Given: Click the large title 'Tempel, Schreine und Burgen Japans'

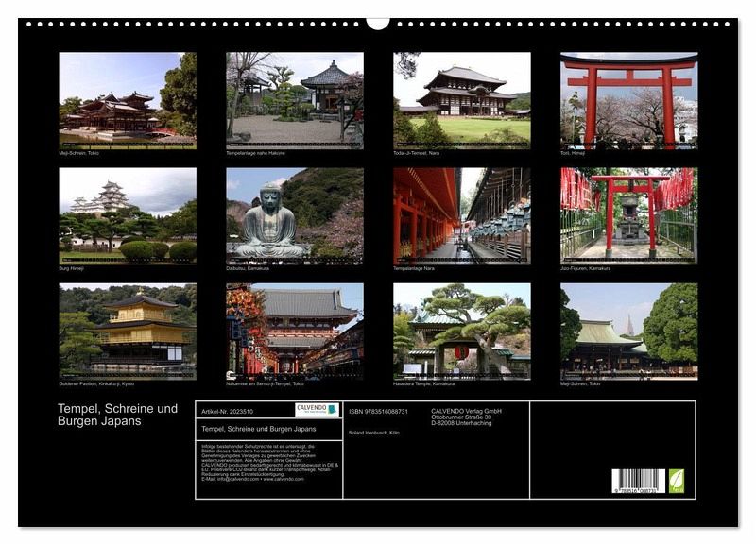Looking at the screenshot, I should [117, 415].
